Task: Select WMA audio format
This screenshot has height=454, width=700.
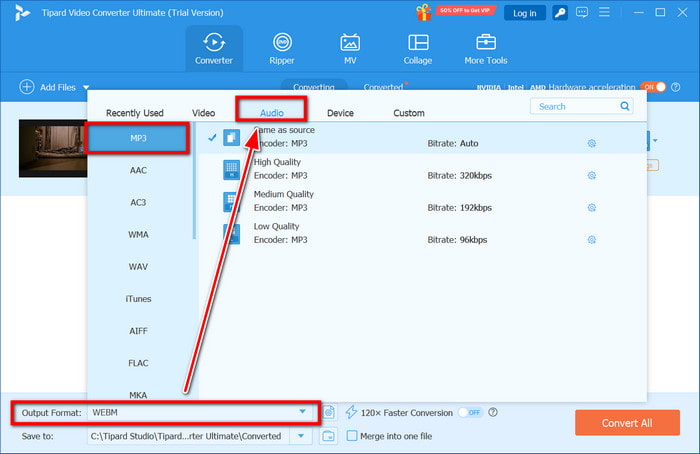Action: [x=138, y=235]
